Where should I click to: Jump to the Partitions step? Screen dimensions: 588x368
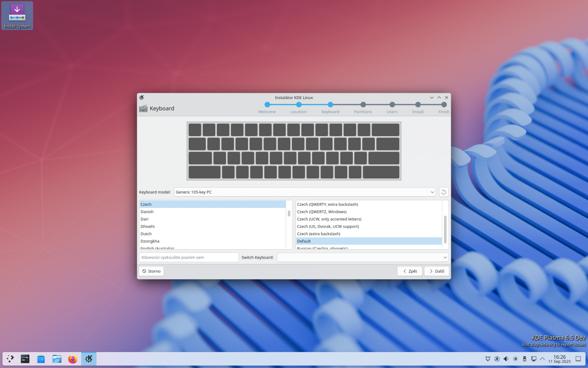click(363, 108)
